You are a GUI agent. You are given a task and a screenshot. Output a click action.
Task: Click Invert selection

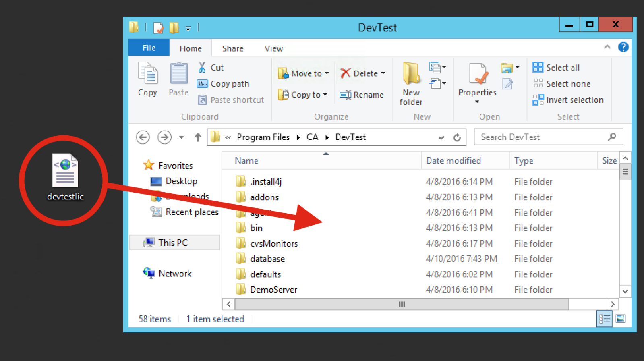(568, 100)
